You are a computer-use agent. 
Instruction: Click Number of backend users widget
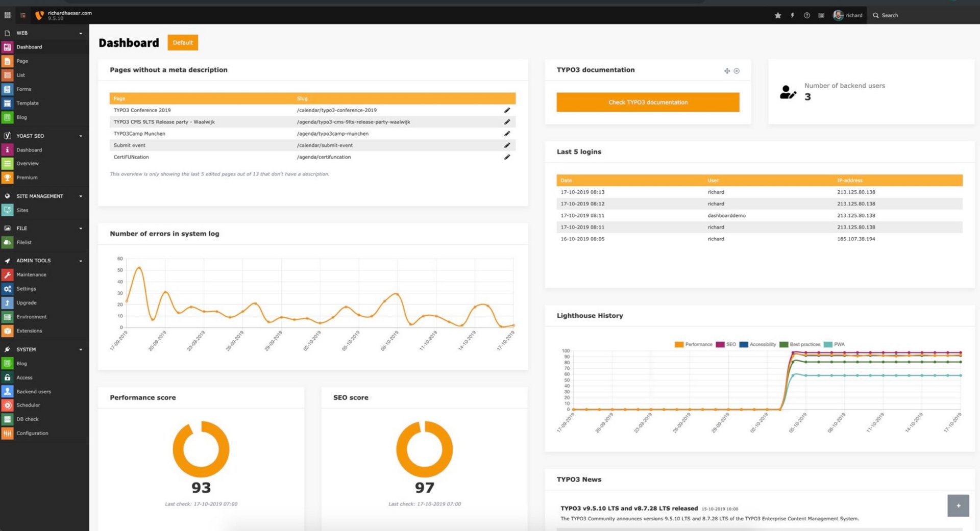[x=871, y=92]
